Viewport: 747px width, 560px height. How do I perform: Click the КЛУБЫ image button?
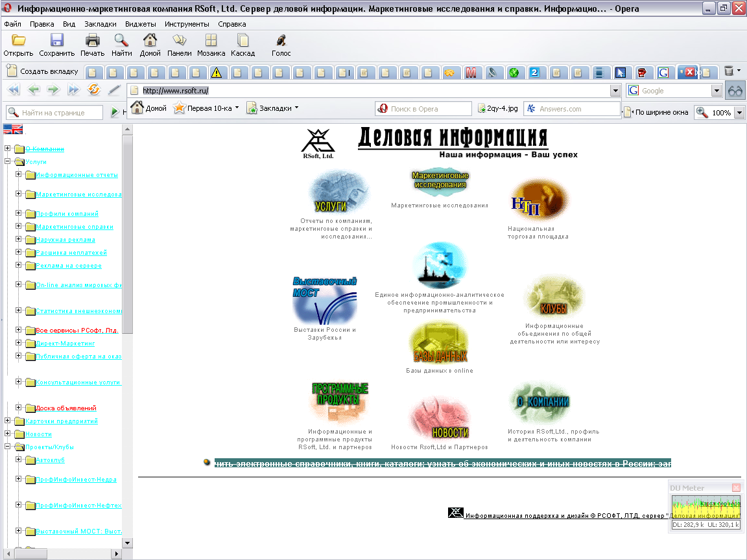pyautogui.click(x=554, y=297)
